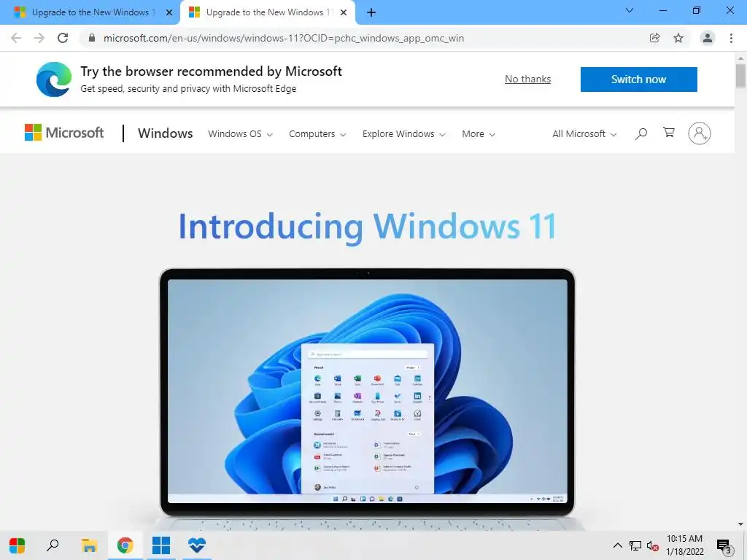
Task: Open the Windows Start button
Action: pos(18,545)
